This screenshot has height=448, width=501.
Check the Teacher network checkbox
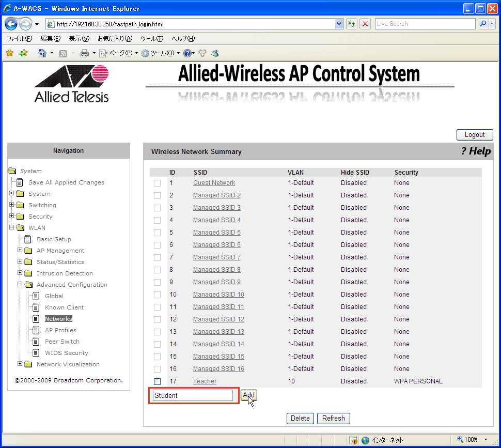click(x=157, y=381)
